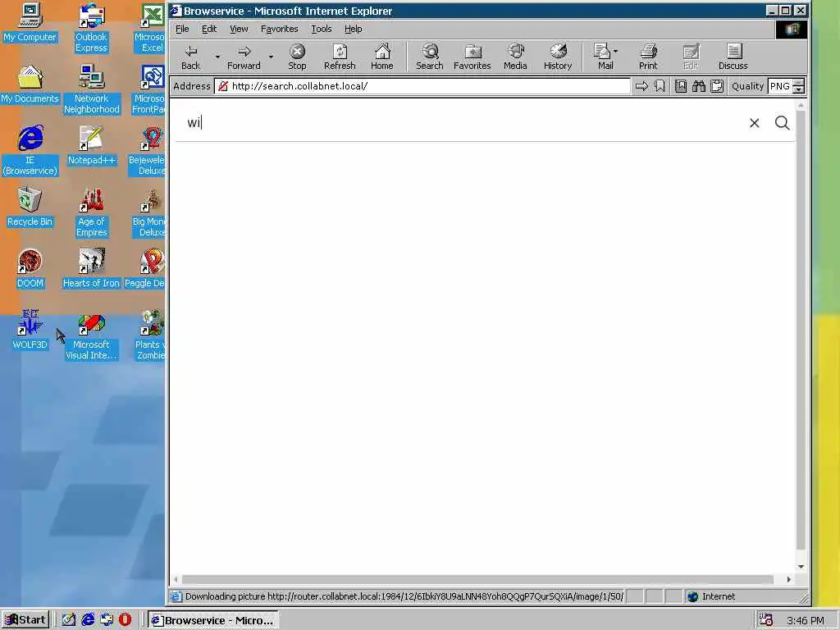
Task: Stop the page from loading
Action: click(297, 57)
